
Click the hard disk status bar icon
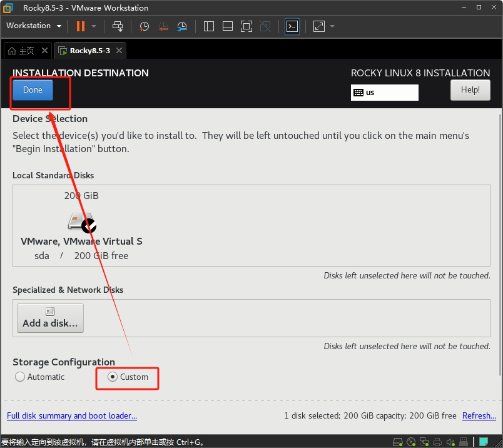coord(398,442)
